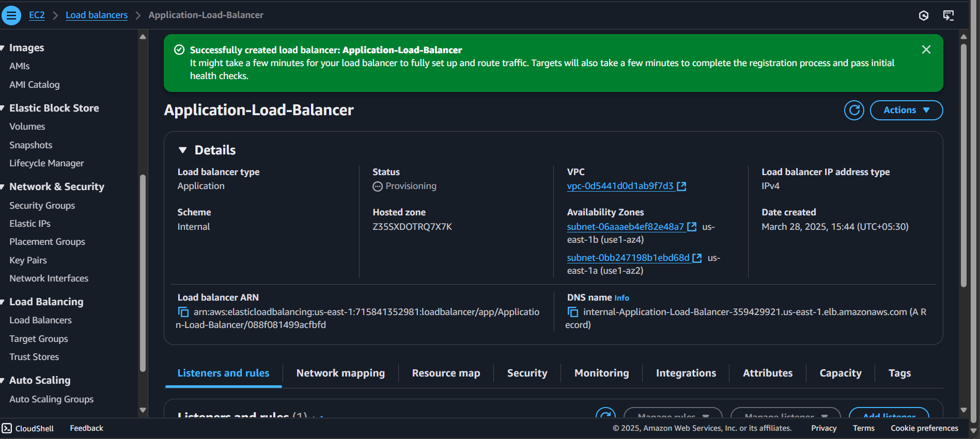Collapse the Network & Security section
The image size is (980, 439).
tap(3, 187)
